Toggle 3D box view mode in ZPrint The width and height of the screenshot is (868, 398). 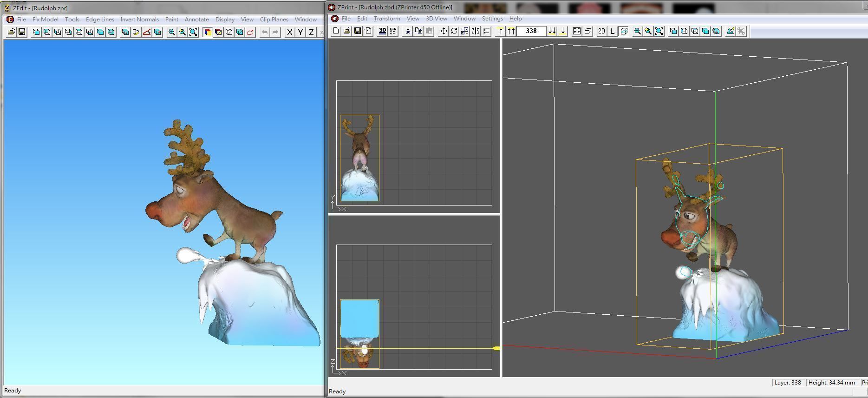click(x=624, y=31)
